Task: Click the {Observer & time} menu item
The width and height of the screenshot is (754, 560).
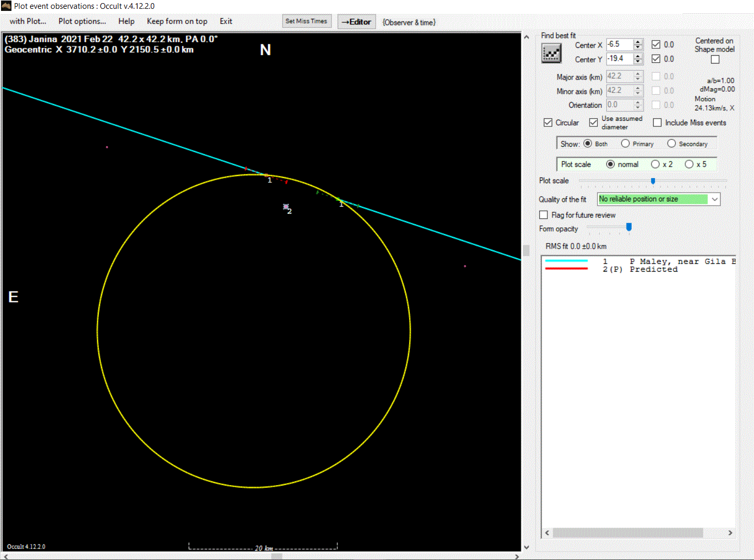Action: click(x=409, y=22)
